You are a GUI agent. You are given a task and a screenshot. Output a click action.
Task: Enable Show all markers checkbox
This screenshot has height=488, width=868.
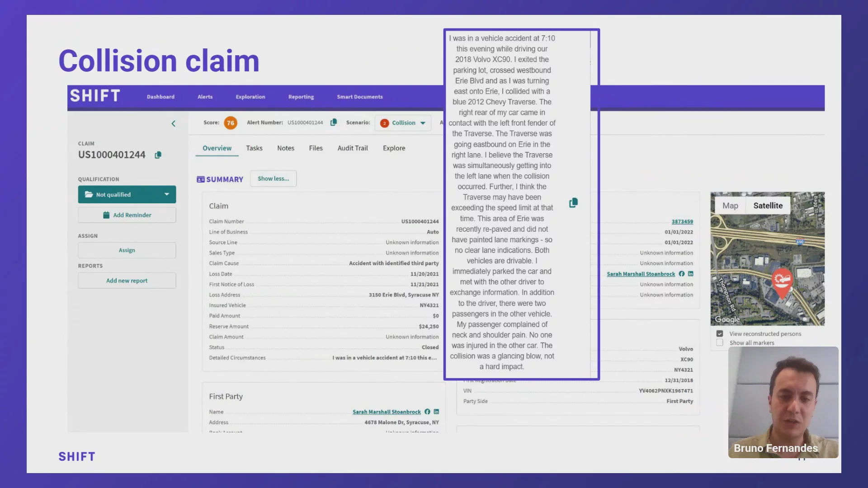[720, 343]
